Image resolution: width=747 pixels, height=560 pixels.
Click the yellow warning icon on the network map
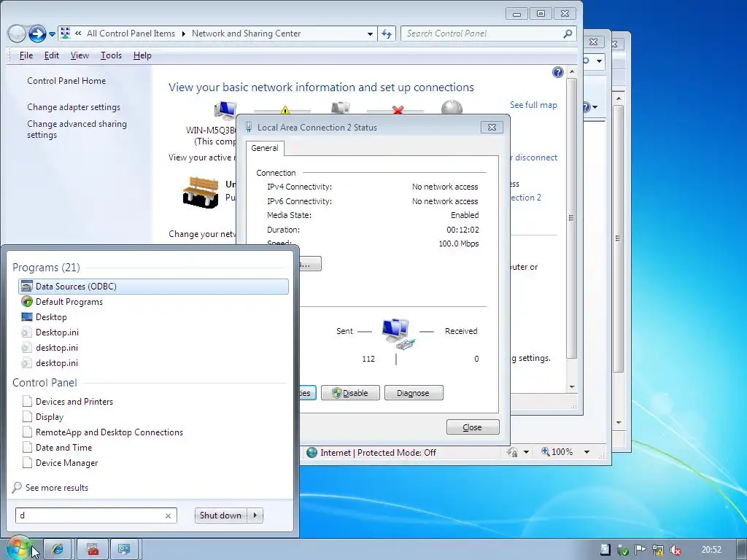(285, 111)
